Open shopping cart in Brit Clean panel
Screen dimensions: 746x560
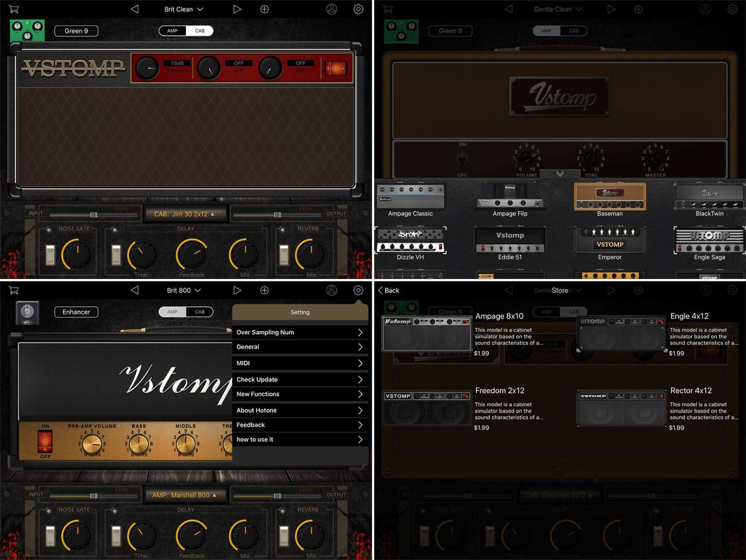pos(14,9)
